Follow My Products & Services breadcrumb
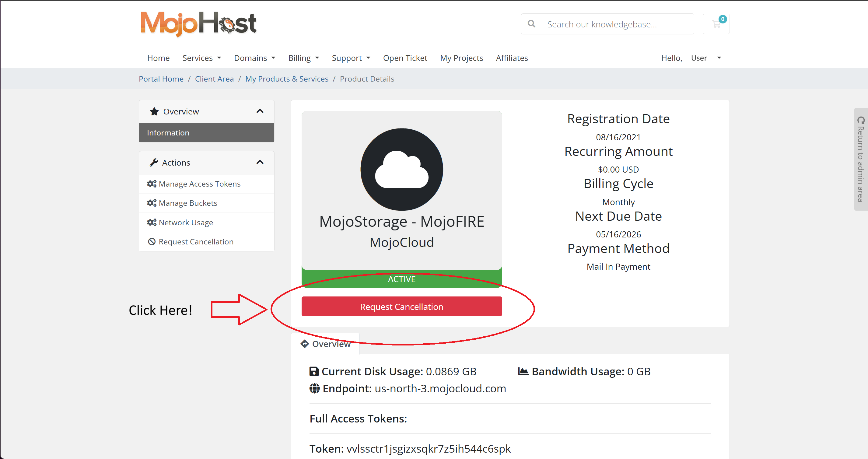The width and height of the screenshot is (868, 459). 286,79
